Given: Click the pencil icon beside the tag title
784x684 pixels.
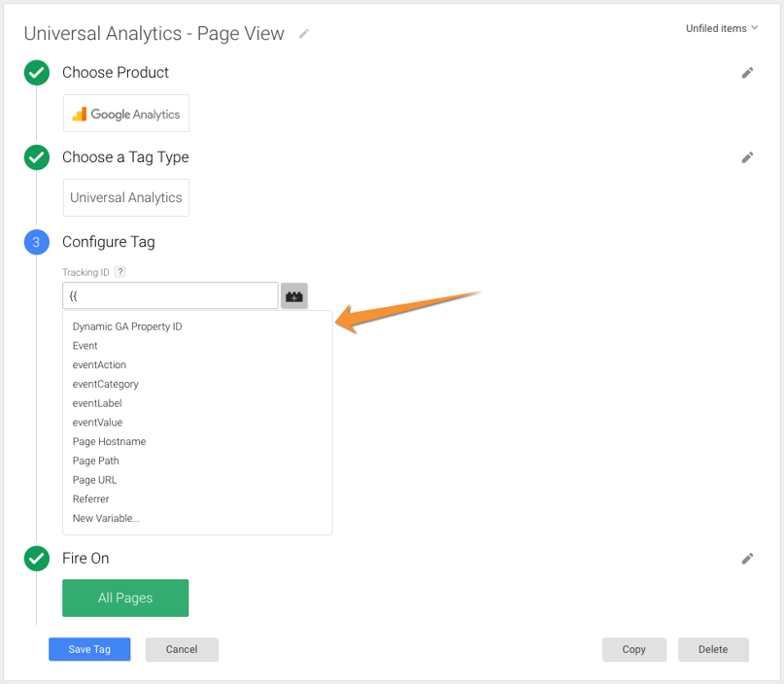Looking at the screenshot, I should point(304,34).
